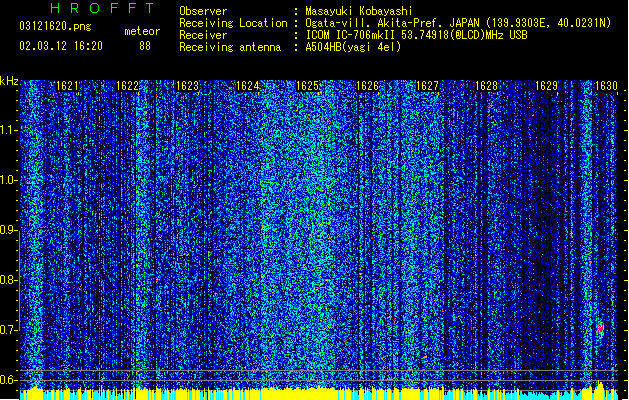Image resolution: width=629 pixels, height=400 pixels.
Task: Click the 0.7 kHz axis tick label
Action: [x=8, y=330]
